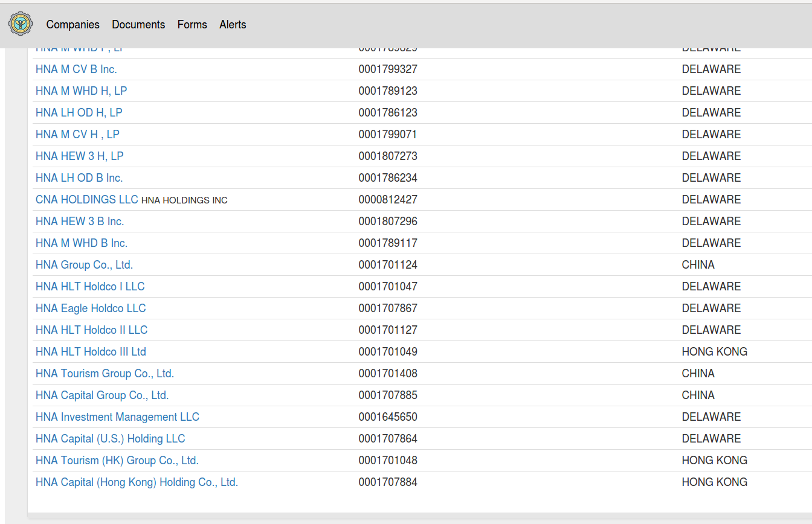Click DELAWARE in HNA Investment Management row
812x524 pixels.
click(x=711, y=417)
